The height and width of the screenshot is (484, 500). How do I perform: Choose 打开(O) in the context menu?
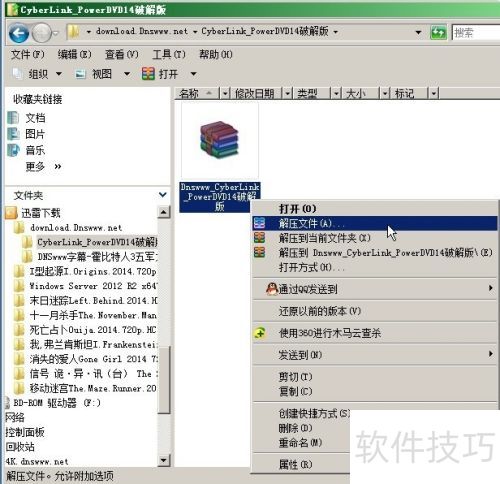point(375,209)
